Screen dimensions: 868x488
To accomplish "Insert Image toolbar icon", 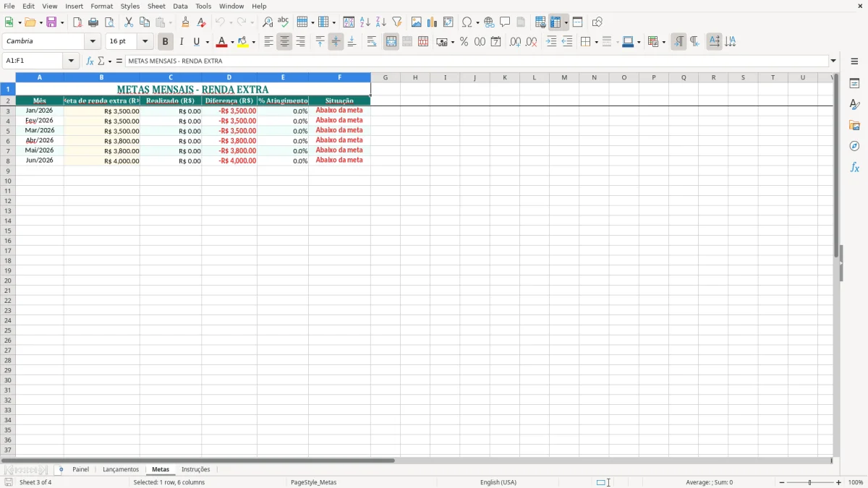I will 417,22.
